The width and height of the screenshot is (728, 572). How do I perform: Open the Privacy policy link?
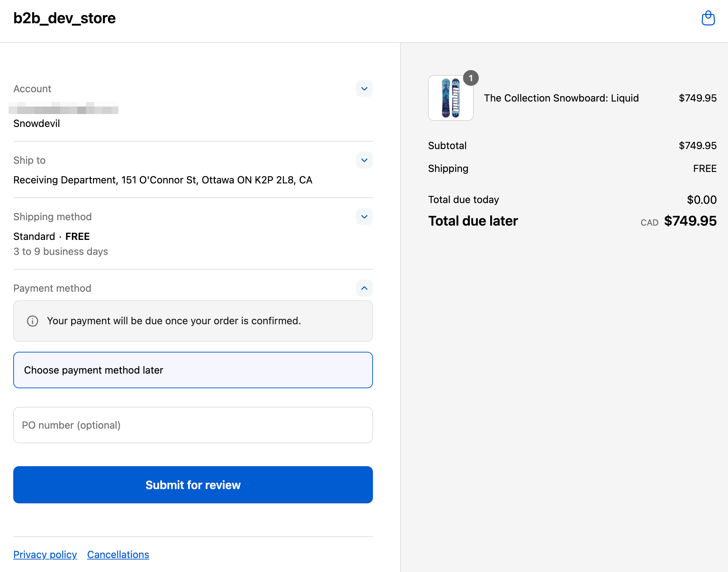click(x=45, y=554)
